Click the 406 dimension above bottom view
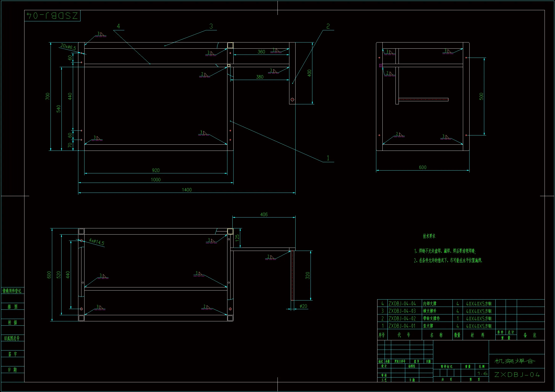Screen dimensions: 555x392 tap(264, 214)
